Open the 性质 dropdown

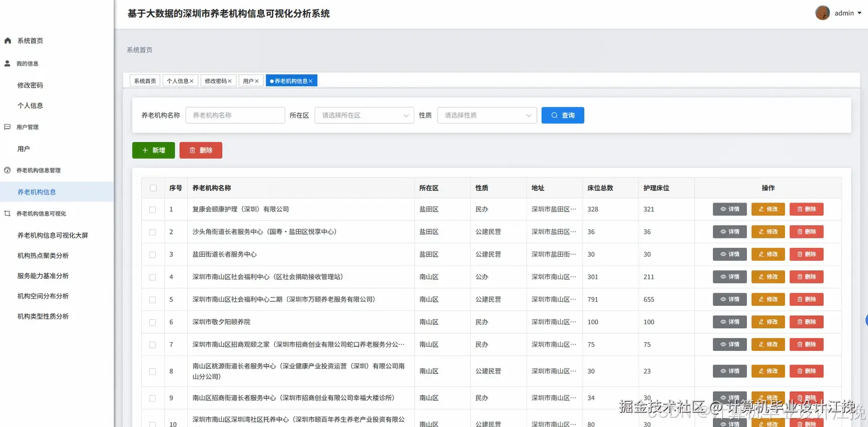click(x=487, y=115)
